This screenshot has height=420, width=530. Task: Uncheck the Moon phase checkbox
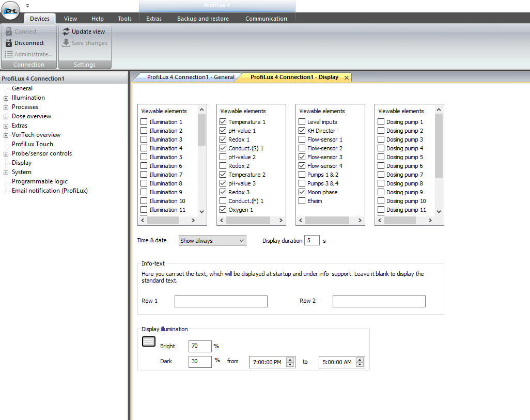click(x=302, y=192)
